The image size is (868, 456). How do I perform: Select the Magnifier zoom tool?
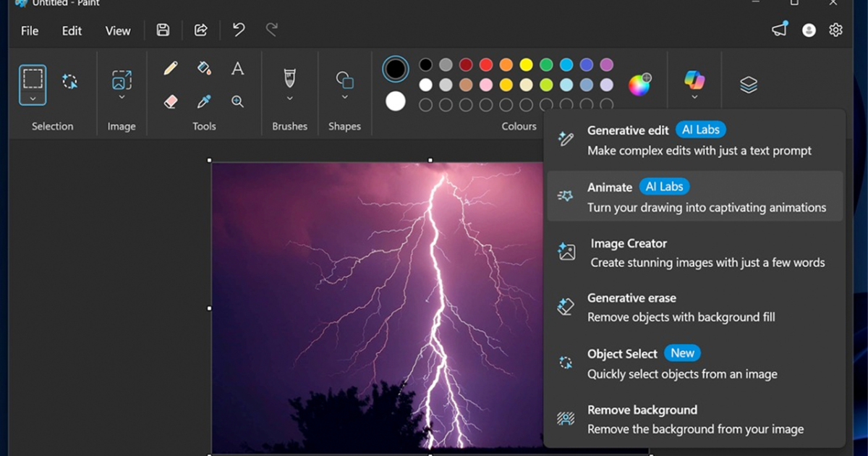click(x=237, y=101)
